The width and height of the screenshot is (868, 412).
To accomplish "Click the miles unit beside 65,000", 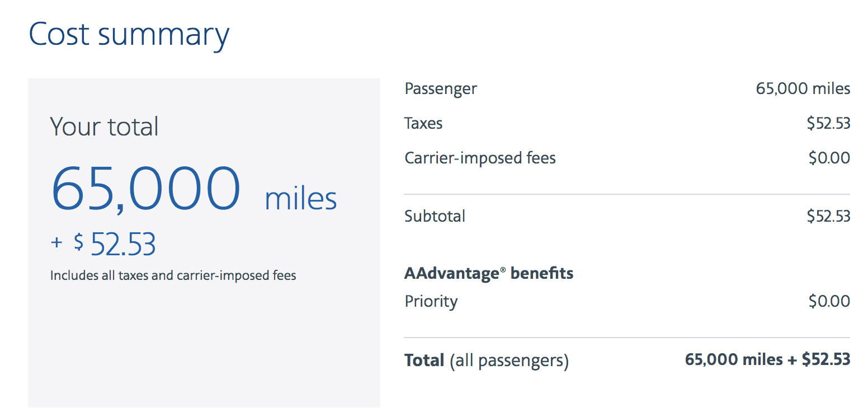I will [301, 199].
